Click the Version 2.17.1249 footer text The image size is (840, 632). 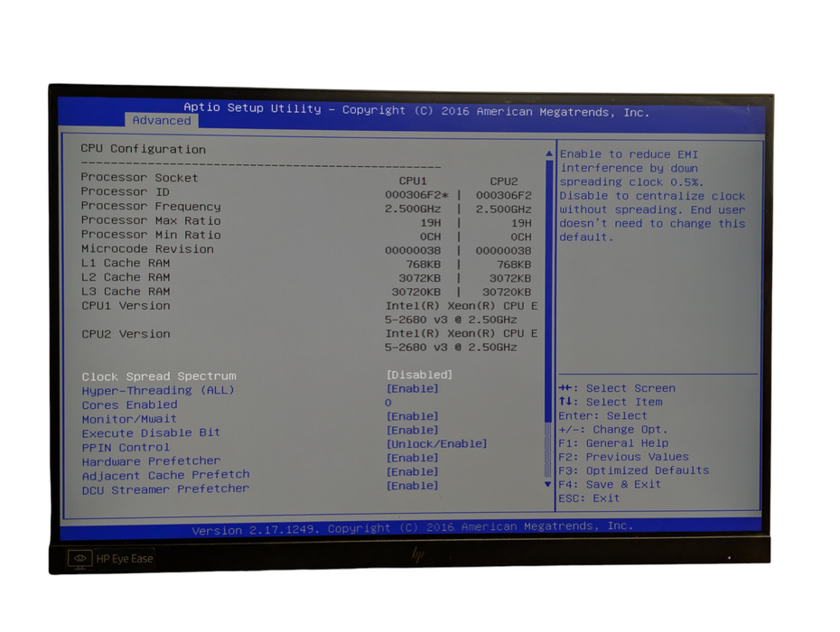tap(413, 528)
